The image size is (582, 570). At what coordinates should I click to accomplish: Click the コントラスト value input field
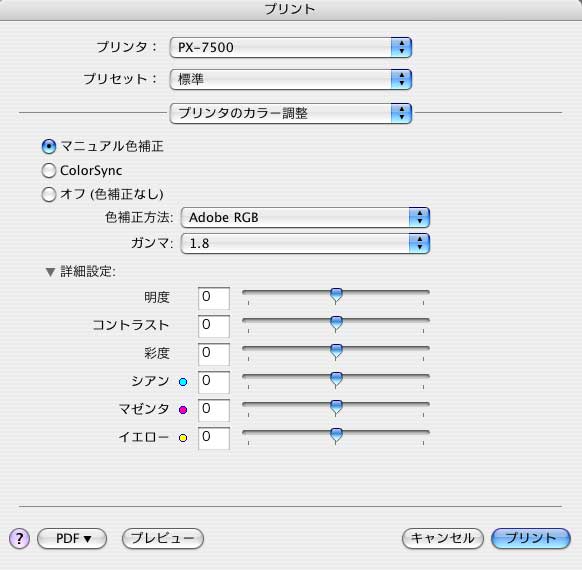[x=214, y=326]
